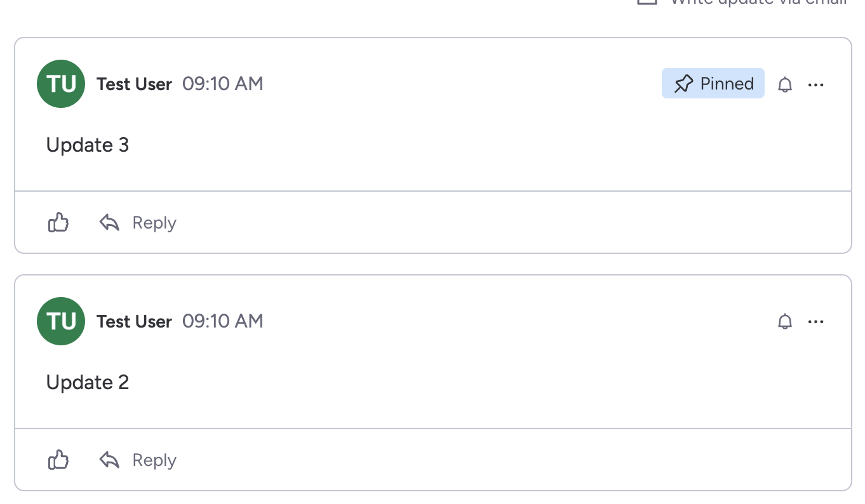Select the Update 2 message text
This screenshot has width=865, height=504.
point(88,383)
